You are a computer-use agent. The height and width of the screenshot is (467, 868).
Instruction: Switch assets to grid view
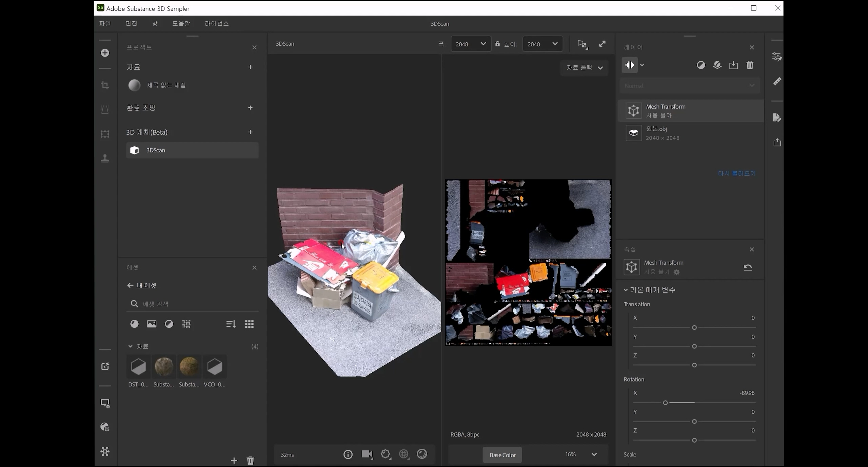pyautogui.click(x=249, y=324)
